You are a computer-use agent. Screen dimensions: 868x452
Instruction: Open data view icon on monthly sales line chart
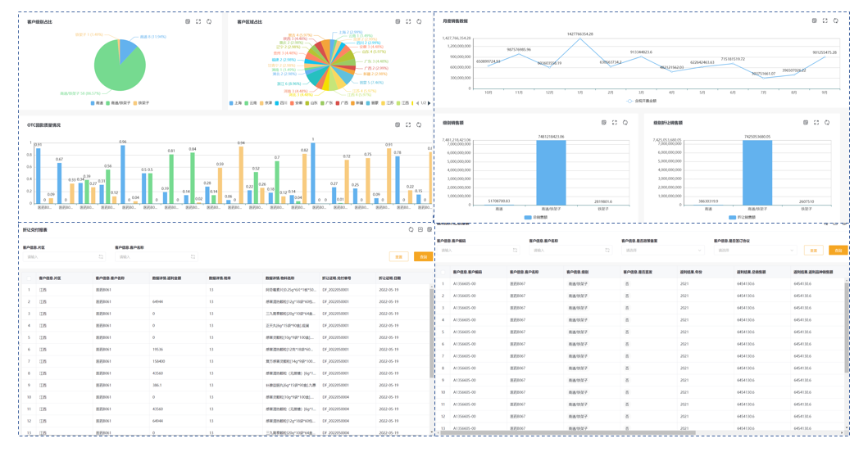click(x=814, y=20)
